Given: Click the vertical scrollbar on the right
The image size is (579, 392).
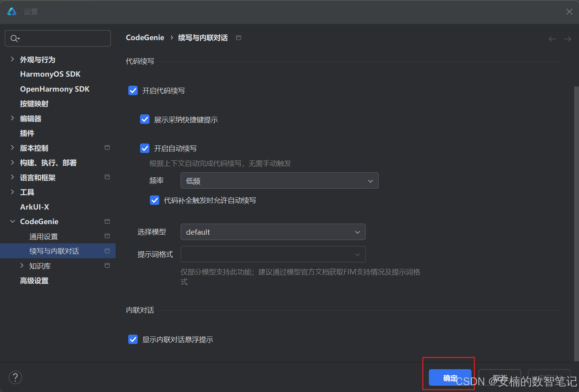Looking at the screenshot, I should pos(576,223).
